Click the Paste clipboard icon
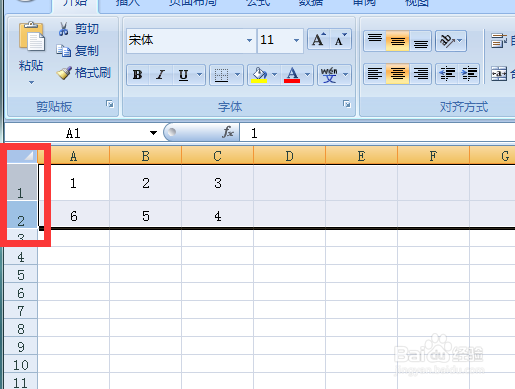 click(x=32, y=37)
